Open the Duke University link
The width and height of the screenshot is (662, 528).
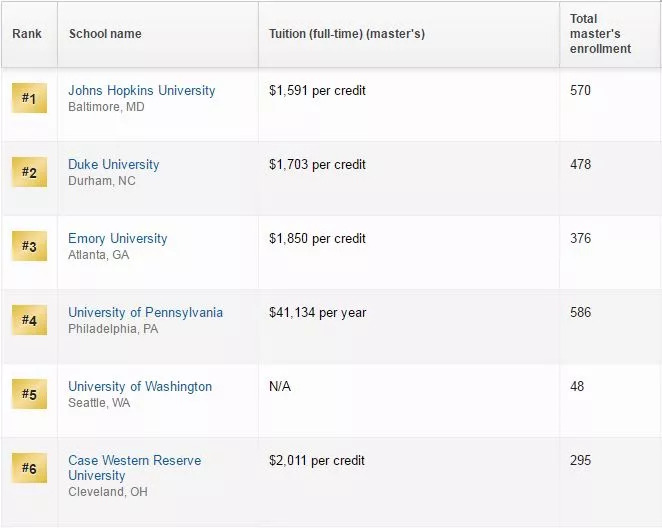click(114, 164)
